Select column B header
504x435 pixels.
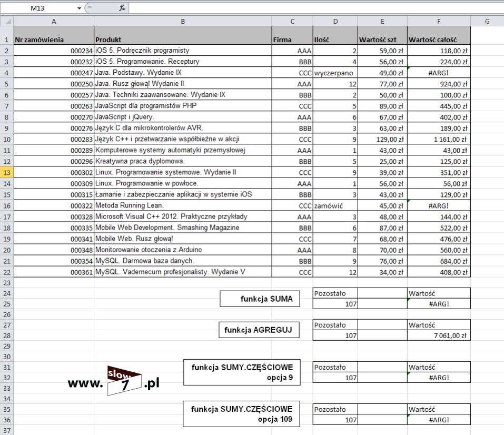[183, 22]
